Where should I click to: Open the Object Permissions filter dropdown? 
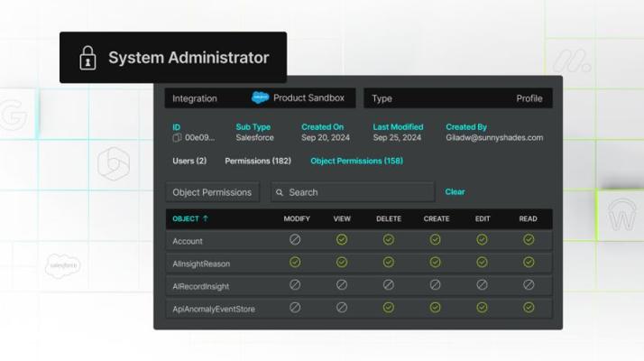pyautogui.click(x=213, y=192)
